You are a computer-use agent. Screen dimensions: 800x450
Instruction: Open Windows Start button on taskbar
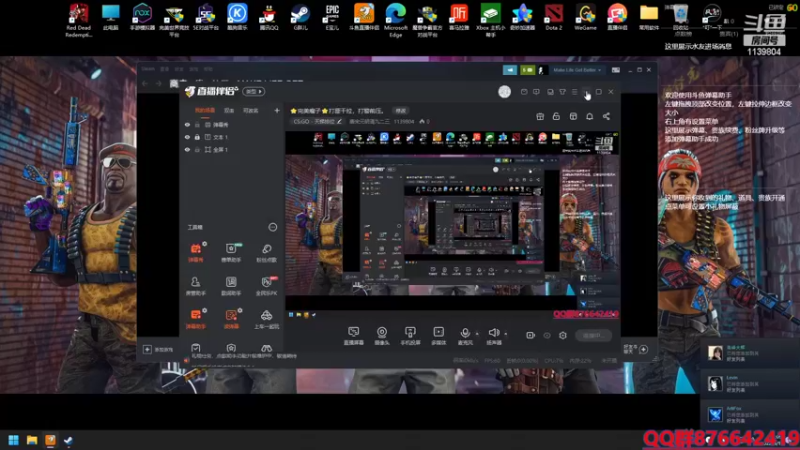(14, 440)
